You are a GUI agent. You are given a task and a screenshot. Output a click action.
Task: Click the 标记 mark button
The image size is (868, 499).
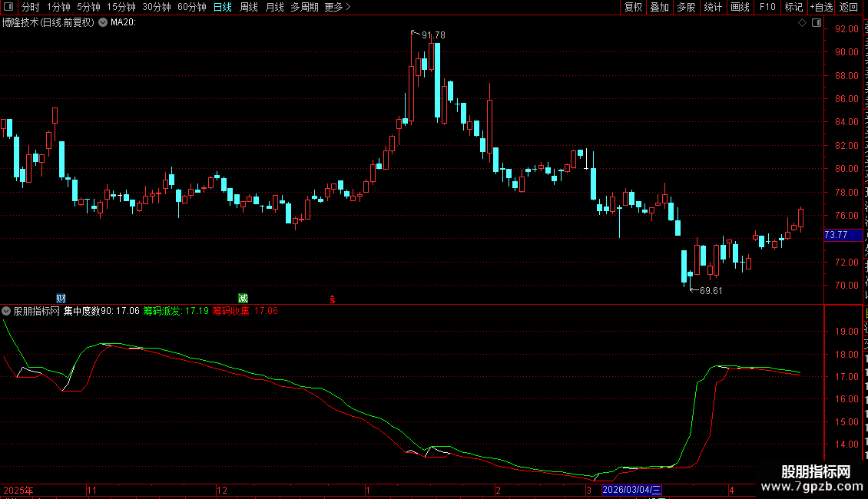pos(793,7)
